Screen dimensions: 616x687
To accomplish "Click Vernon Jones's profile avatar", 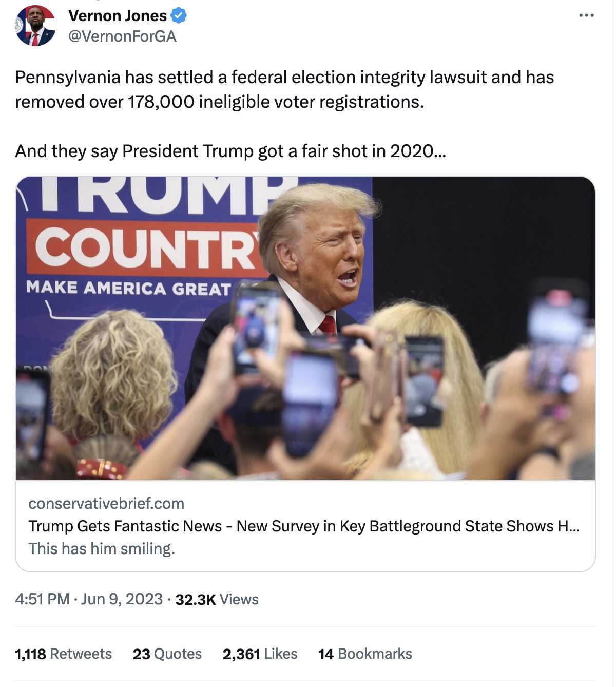I will point(35,26).
